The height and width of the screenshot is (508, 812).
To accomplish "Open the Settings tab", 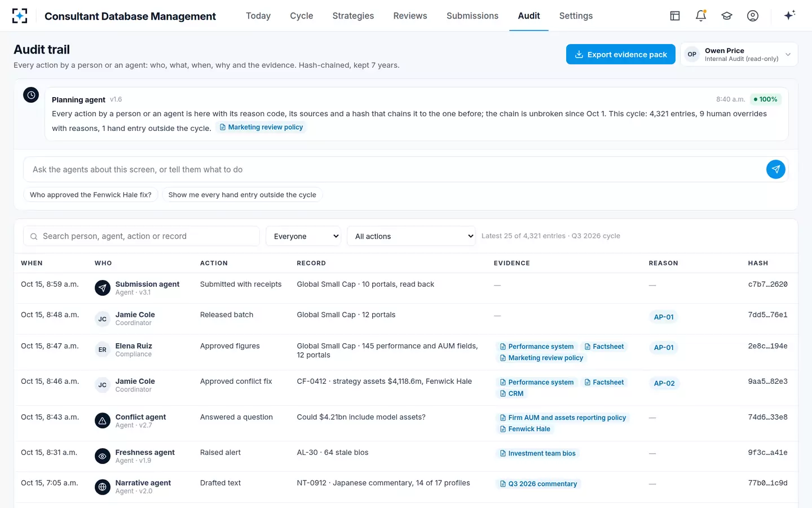I will tap(576, 16).
